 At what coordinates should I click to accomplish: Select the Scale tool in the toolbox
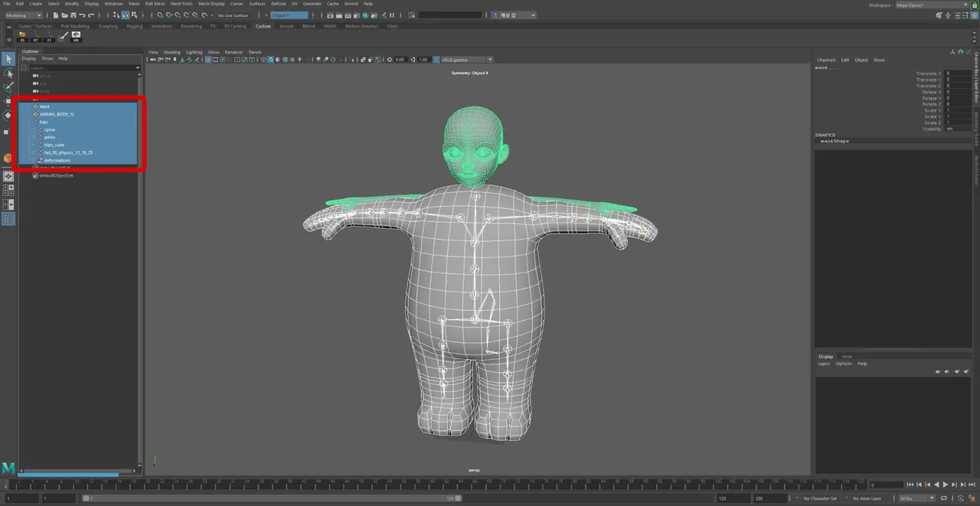tap(8, 130)
